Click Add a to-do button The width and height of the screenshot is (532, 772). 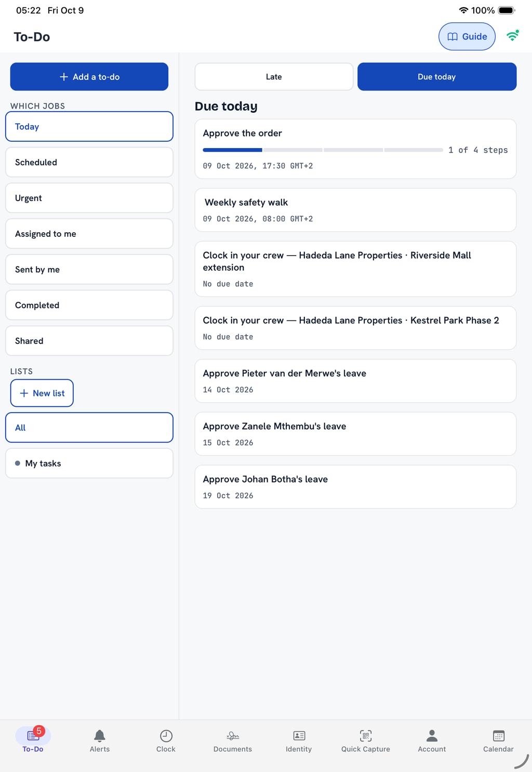pos(89,77)
